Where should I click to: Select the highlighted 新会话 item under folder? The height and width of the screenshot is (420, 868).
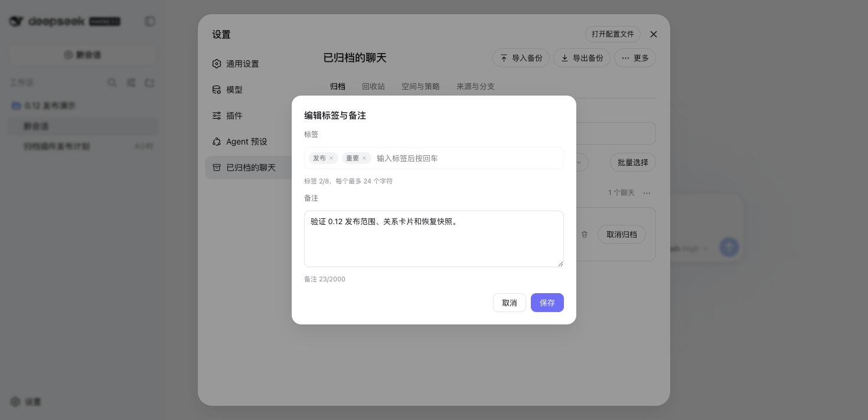(x=83, y=126)
